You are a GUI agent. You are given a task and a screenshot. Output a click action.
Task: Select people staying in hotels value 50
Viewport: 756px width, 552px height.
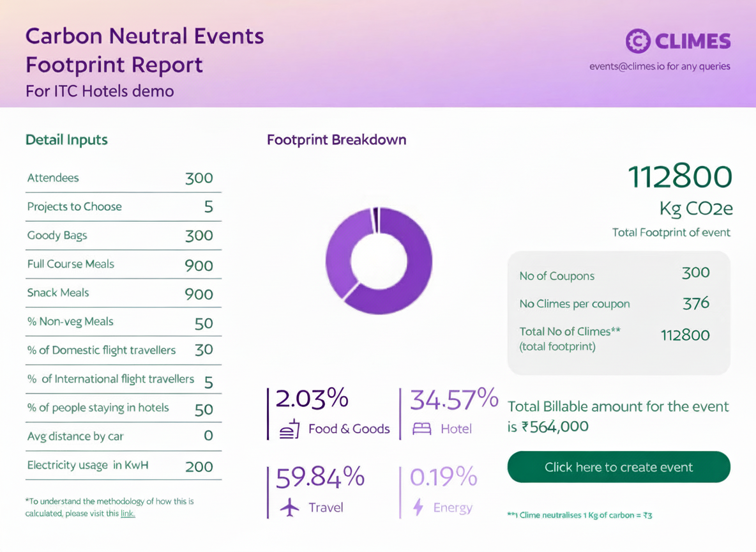204,410
